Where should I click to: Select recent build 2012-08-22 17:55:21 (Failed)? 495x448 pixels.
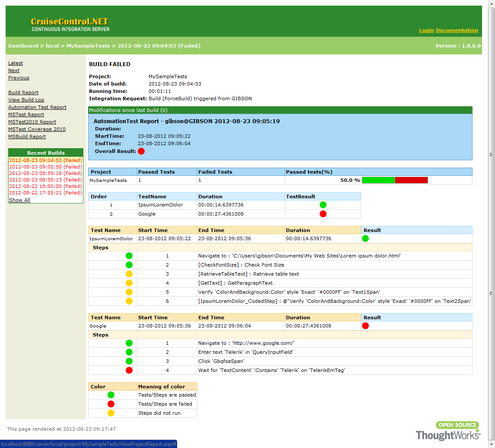45,193
